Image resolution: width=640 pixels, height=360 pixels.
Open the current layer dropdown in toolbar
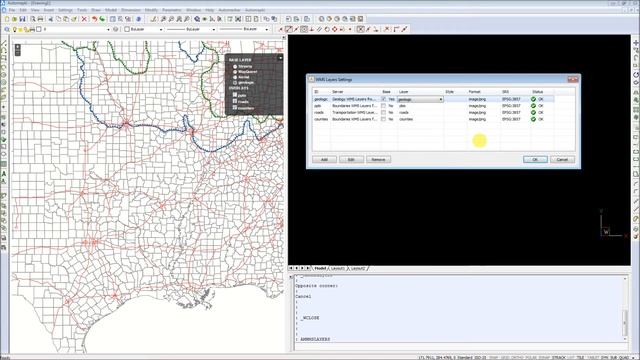[x=108, y=29]
